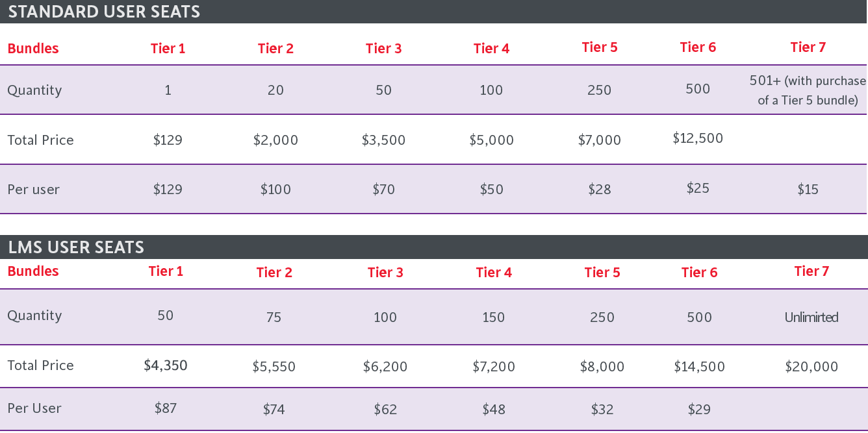Viewport: 868px width, 433px height.
Task: Click the LMS User Seats header
Action: (x=76, y=247)
